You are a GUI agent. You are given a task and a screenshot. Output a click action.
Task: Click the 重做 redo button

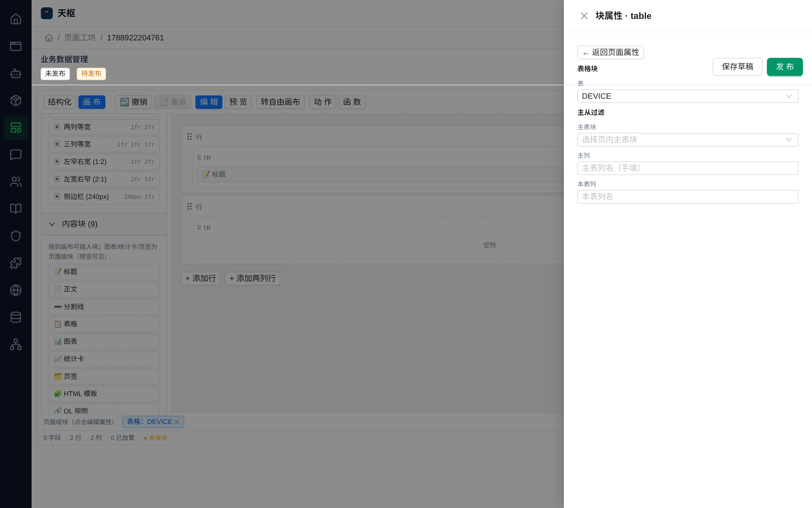click(173, 102)
